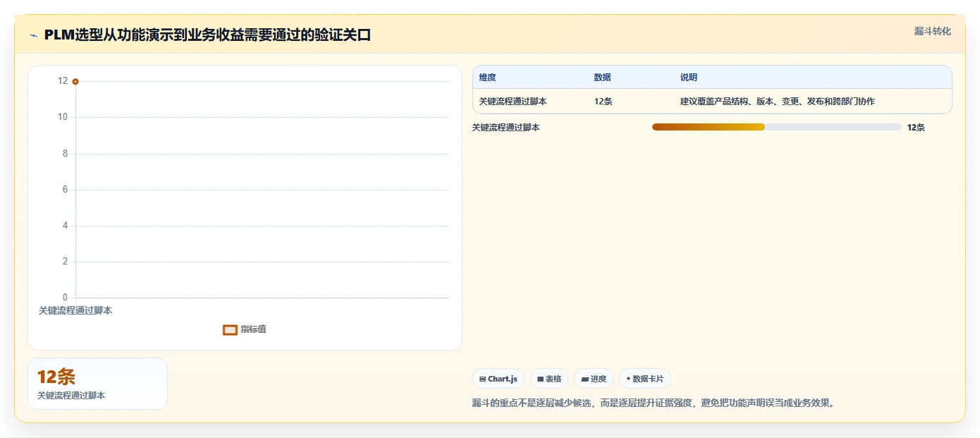The height and width of the screenshot is (438, 980).
Task: Click the data point at value 12
Action: coord(75,82)
